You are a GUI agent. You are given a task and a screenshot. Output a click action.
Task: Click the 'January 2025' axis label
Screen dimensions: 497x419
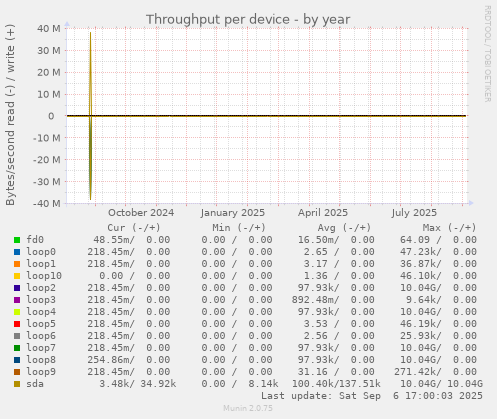tap(233, 213)
